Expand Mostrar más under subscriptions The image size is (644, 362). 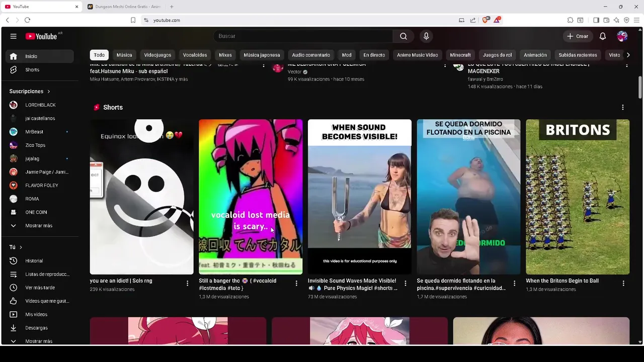coord(39,226)
